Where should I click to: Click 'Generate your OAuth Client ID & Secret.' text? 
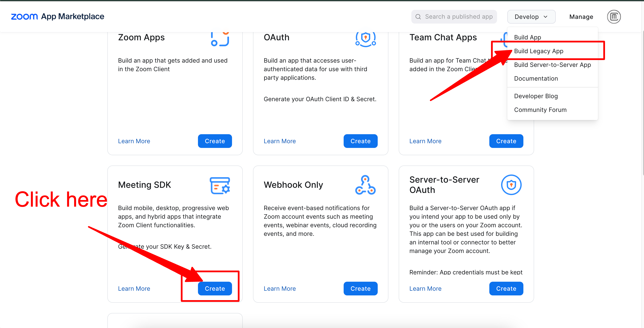[x=320, y=99]
